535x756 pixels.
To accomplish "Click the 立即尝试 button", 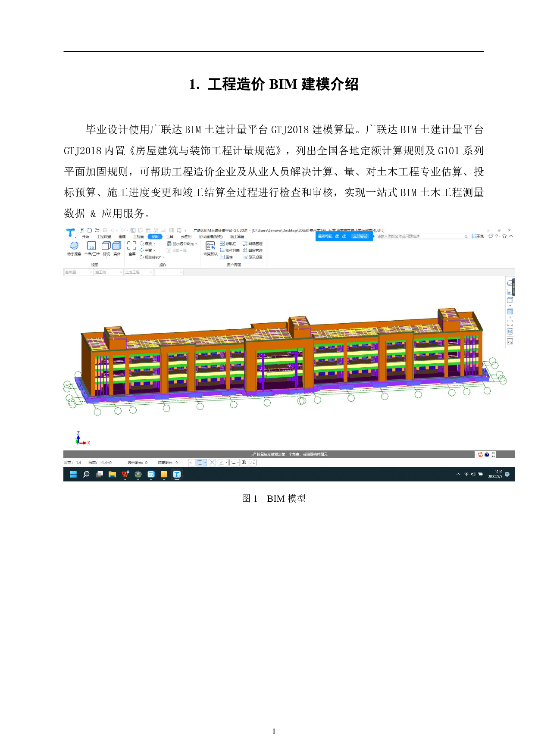I will click(360, 236).
